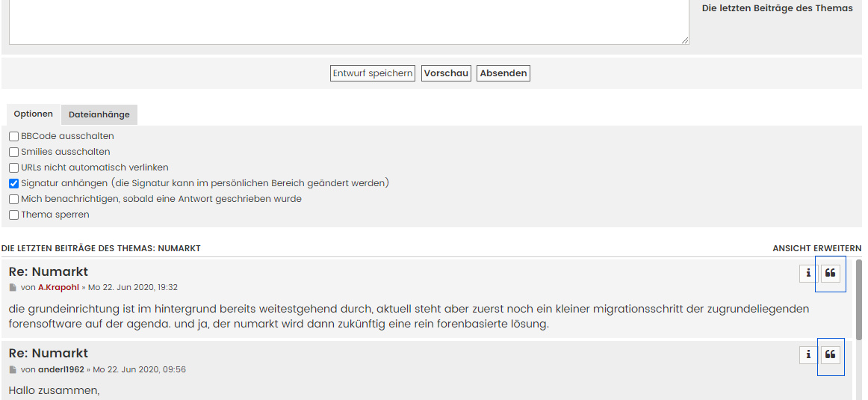Check 'URLs nicht automatisch verlinken' option
This screenshot has width=868, height=400.
14,168
